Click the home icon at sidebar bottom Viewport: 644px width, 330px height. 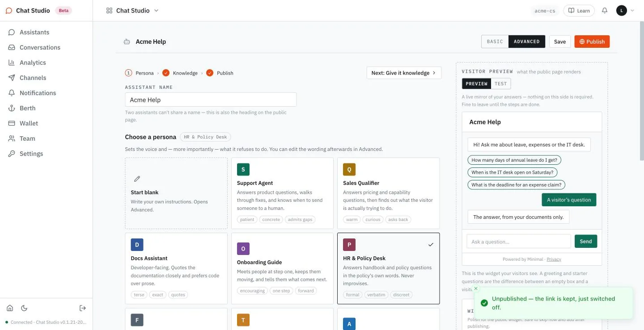pos(10,308)
